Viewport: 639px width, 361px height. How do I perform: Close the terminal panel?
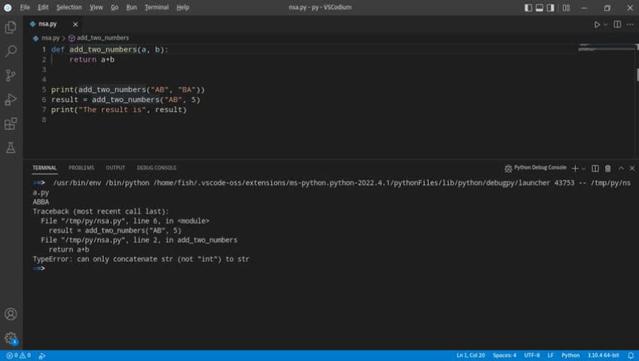click(632, 168)
